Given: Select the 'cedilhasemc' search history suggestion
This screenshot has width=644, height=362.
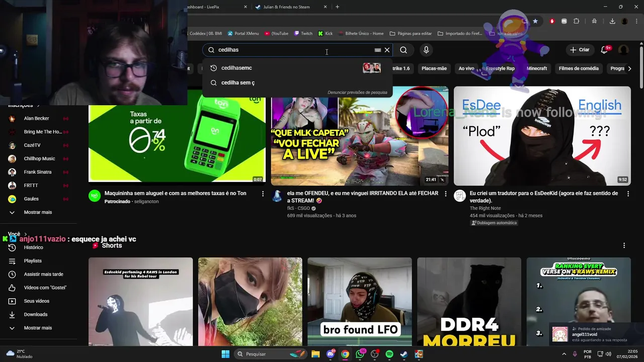Looking at the screenshot, I should 297,68.
